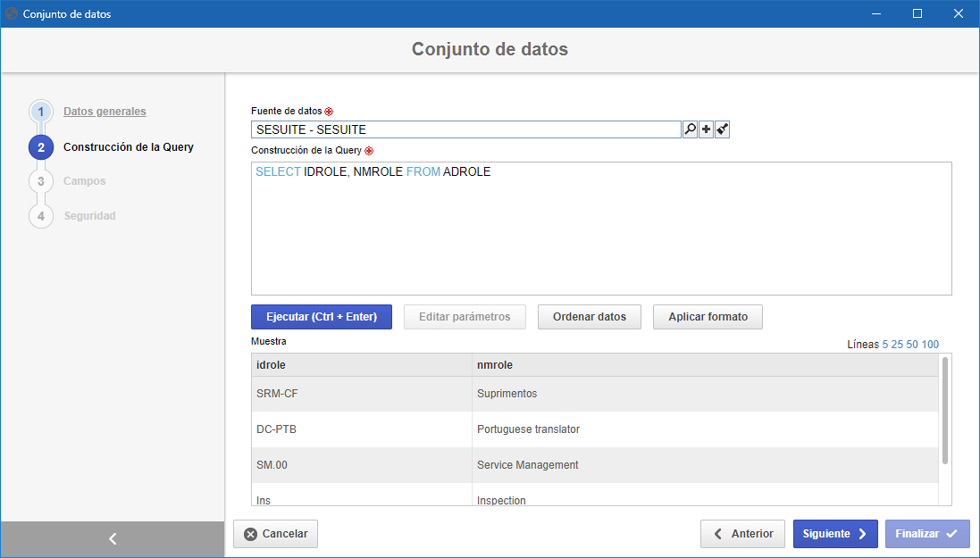Close the Conjunto de datos window

pyautogui.click(x=959, y=13)
